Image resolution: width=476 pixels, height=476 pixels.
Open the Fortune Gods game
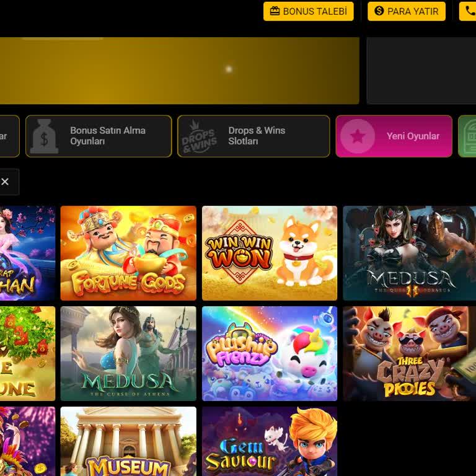coord(128,253)
